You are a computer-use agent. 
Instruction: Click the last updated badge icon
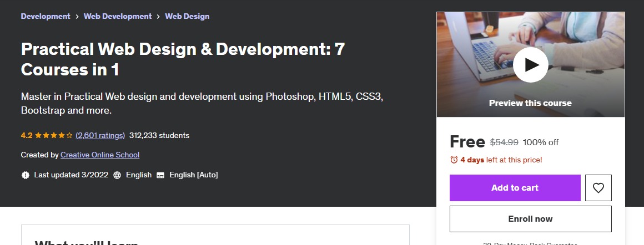tap(26, 175)
